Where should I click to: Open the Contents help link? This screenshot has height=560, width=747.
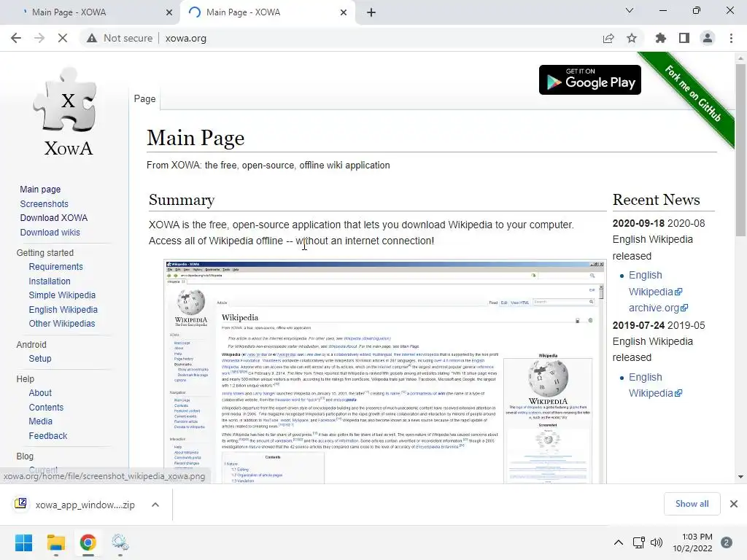point(46,408)
